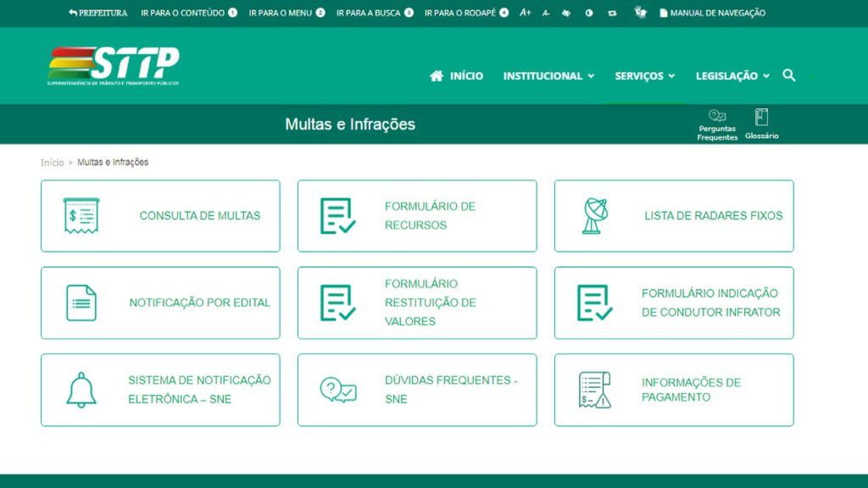Screen dimensions: 868x488
Task: Open the LEGISLAÇÃO dropdown menu
Action: tap(730, 75)
